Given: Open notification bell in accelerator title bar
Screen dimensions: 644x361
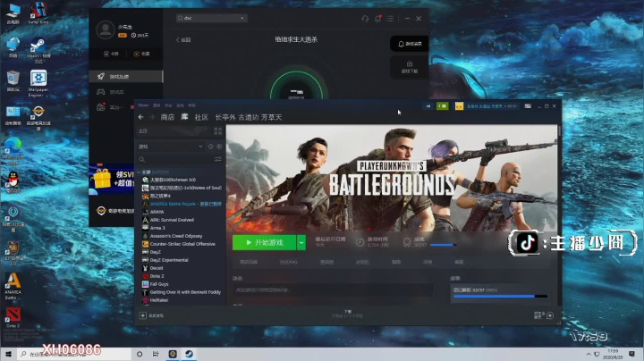Looking at the screenshot, I should click(377, 19).
